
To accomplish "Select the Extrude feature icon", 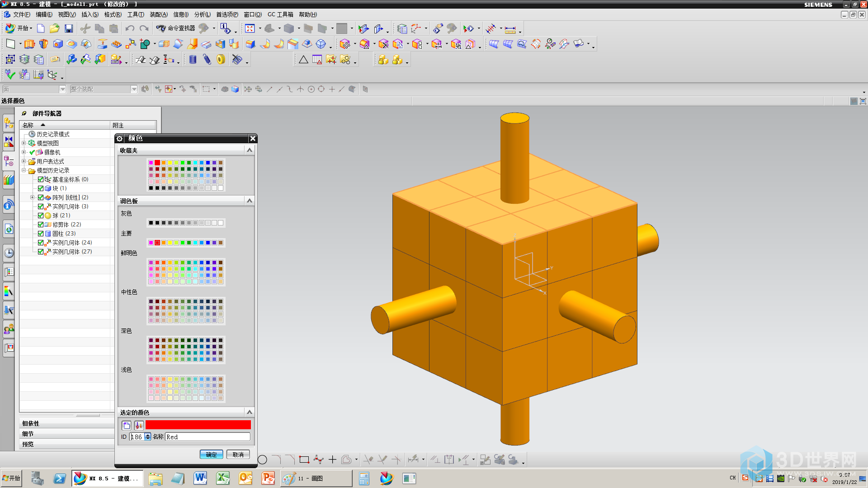I will click(x=29, y=44).
